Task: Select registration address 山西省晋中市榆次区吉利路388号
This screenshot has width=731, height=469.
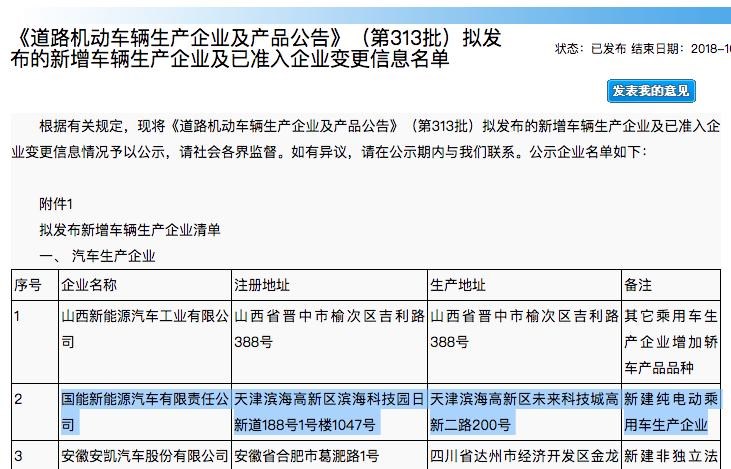Action: (329, 329)
